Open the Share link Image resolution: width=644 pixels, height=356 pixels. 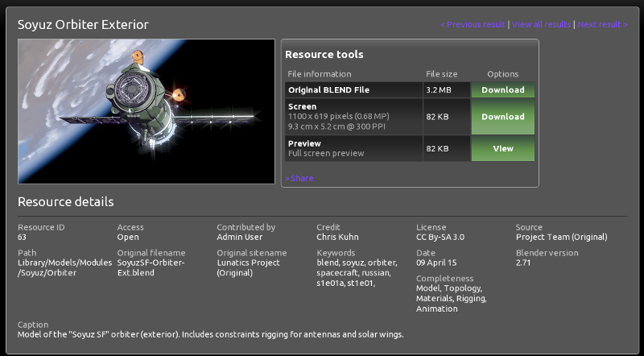pyautogui.click(x=299, y=178)
